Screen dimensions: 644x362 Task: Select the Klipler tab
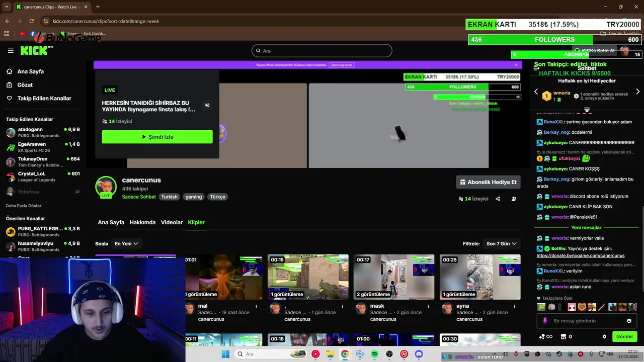pos(196,222)
